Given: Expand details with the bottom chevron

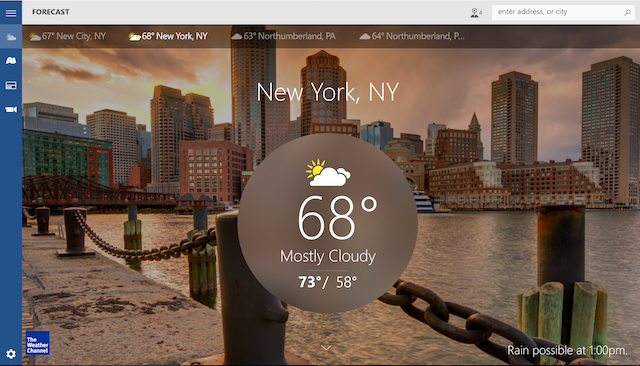Looking at the screenshot, I should click(x=326, y=348).
